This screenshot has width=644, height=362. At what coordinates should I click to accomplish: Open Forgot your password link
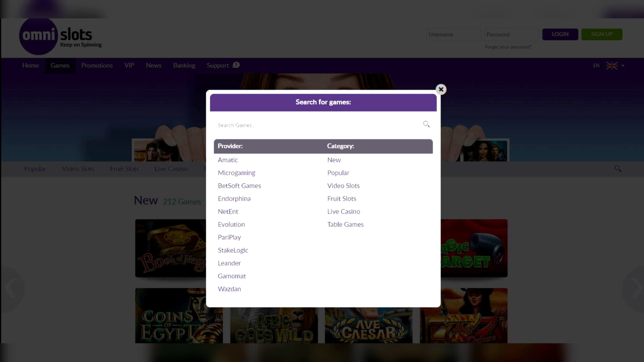coord(508,47)
